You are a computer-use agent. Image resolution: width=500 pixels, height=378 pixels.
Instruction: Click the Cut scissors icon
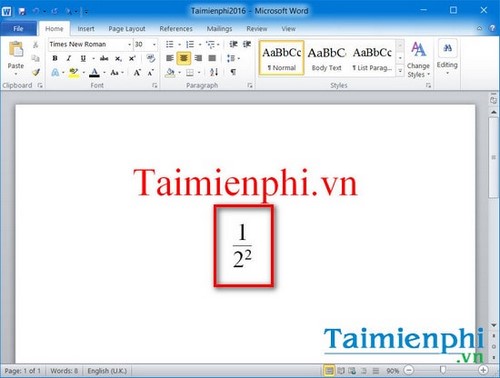35,45
